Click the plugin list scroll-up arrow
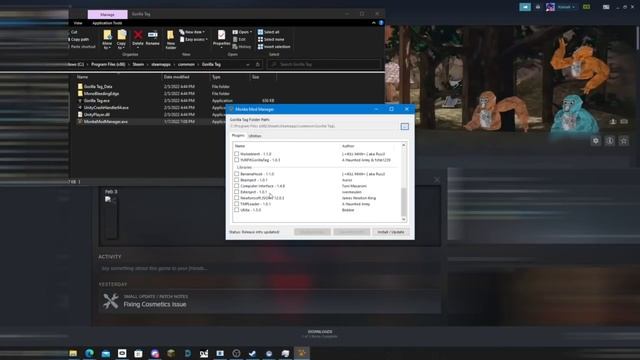The image size is (640, 360). pos(404,145)
